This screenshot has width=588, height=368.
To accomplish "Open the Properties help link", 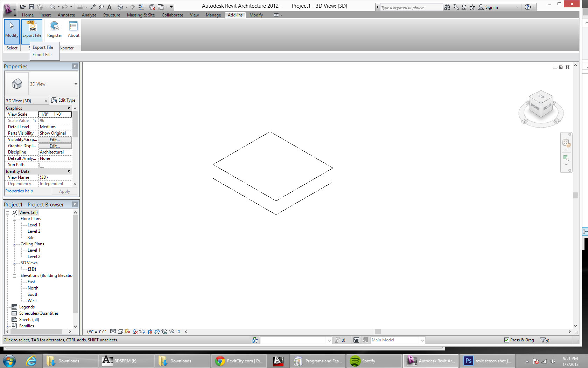I will [19, 191].
